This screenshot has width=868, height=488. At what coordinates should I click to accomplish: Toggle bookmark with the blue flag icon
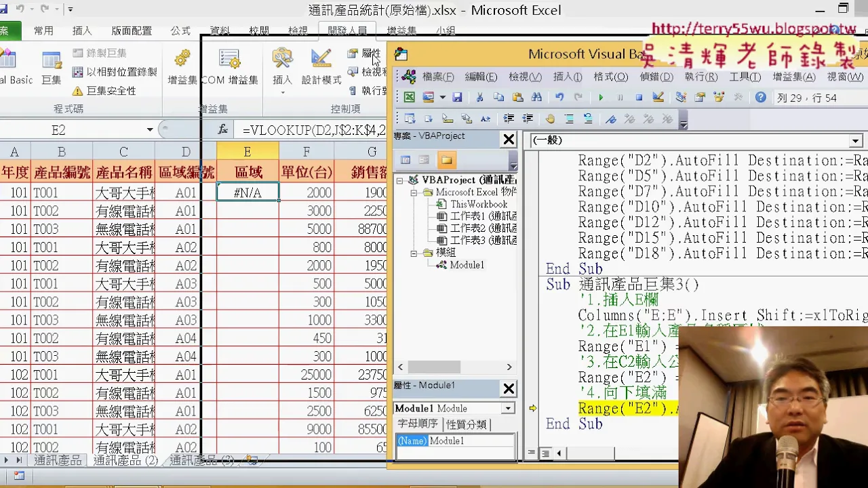pos(610,119)
